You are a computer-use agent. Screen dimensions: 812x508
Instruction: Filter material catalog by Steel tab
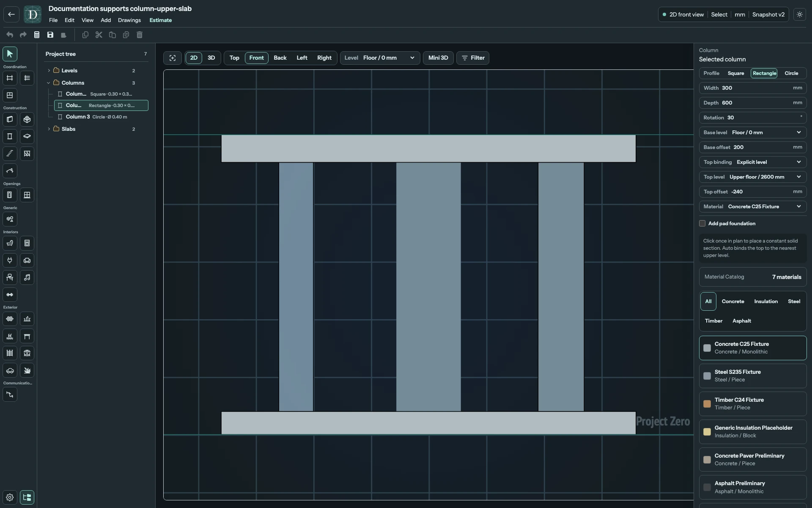pos(794,301)
